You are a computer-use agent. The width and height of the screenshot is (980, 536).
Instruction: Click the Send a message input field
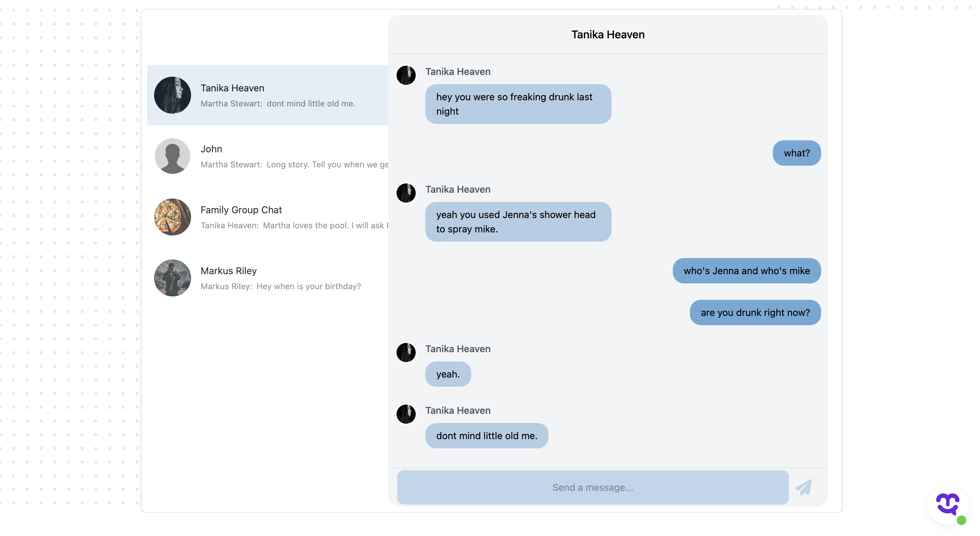click(x=592, y=487)
